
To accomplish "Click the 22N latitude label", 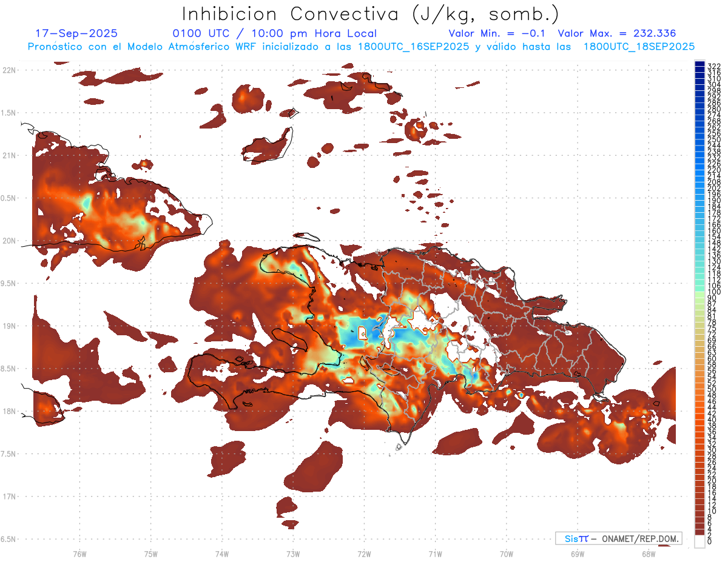I will click(x=10, y=70).
